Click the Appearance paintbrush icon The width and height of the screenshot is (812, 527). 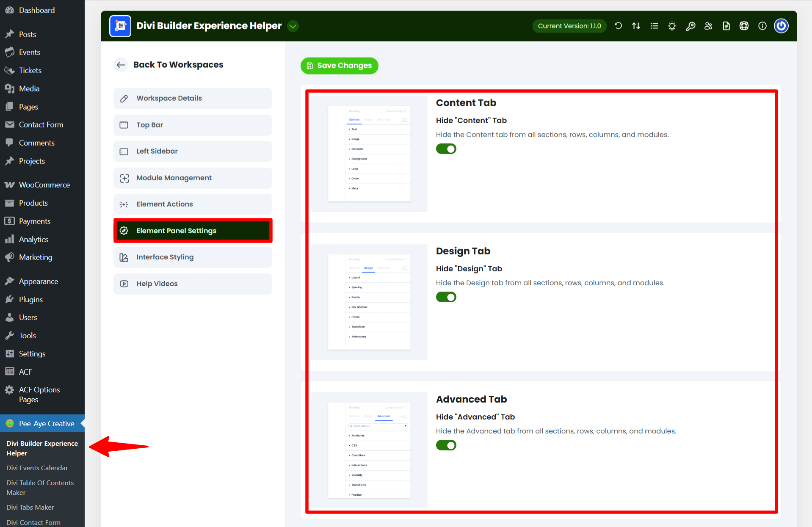click(x=9, y=281)
